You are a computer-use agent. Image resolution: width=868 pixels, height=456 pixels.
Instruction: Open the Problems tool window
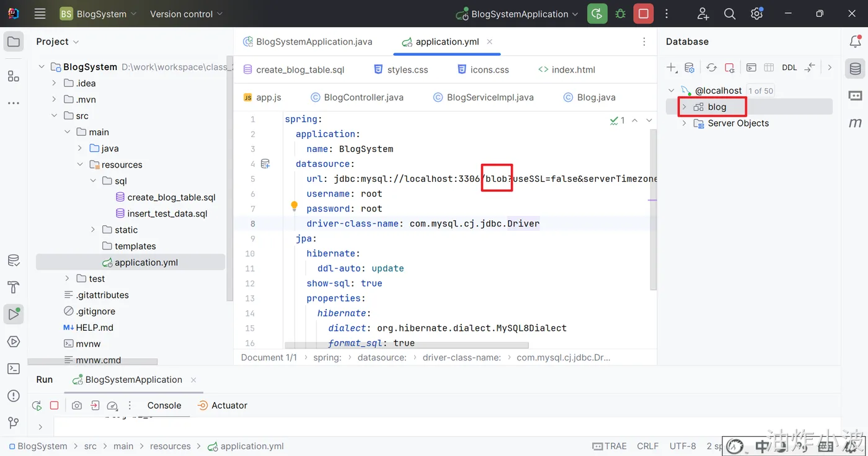tap(14, 396)
